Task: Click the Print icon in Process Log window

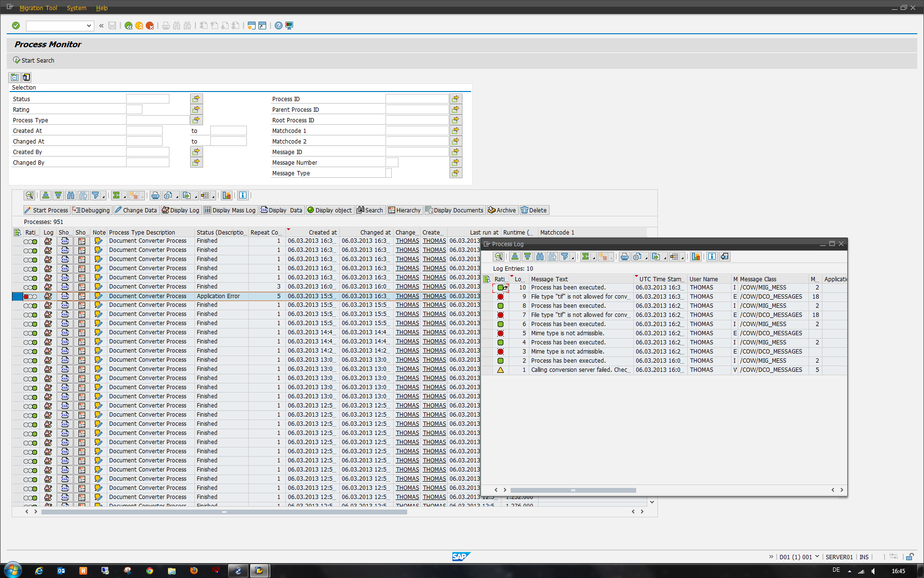Action: click(x=624, y=257)
